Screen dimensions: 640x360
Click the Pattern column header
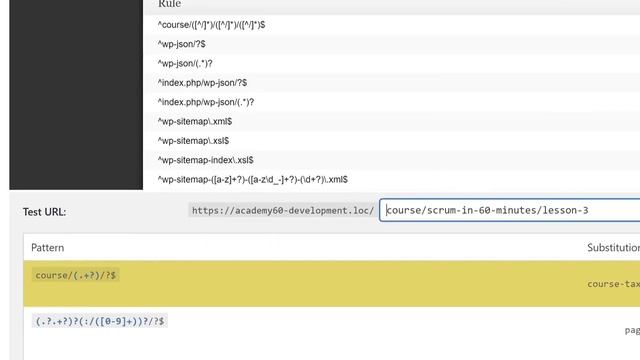pyautogui.click(x=48, y=248)
